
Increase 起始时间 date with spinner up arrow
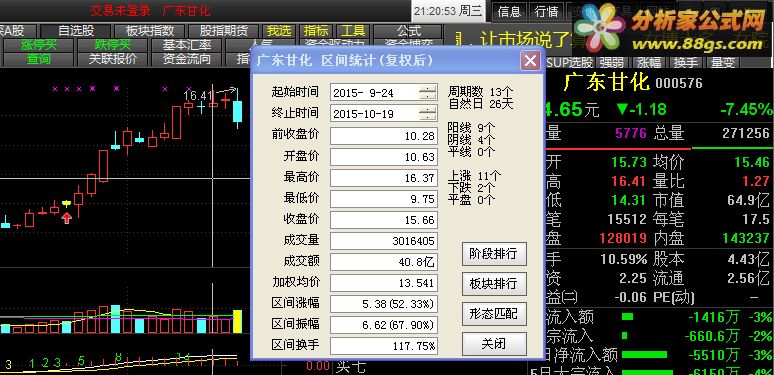point(428,88)
